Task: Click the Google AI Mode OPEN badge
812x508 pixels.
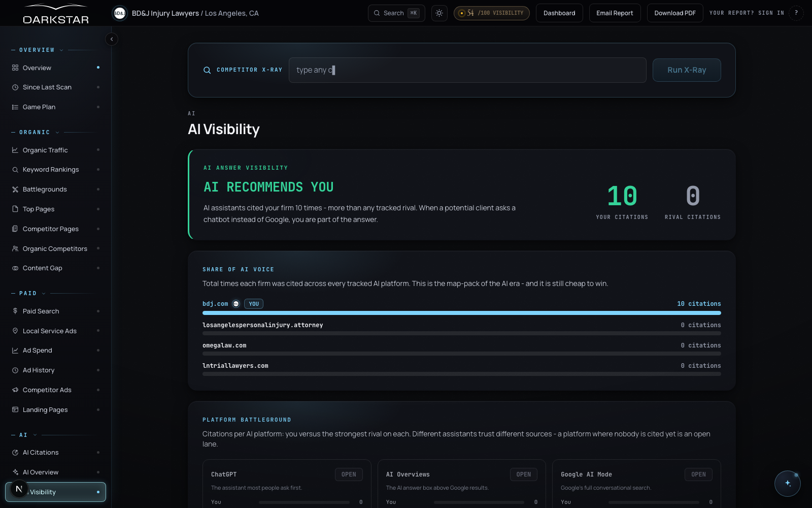Action: [x=698, y=474]
